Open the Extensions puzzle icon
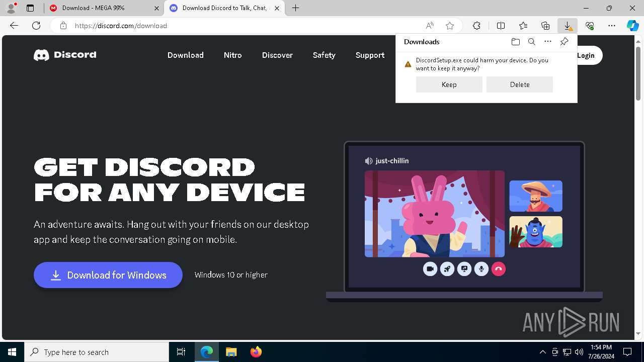The image size is (644, 362). pos(476,26)
